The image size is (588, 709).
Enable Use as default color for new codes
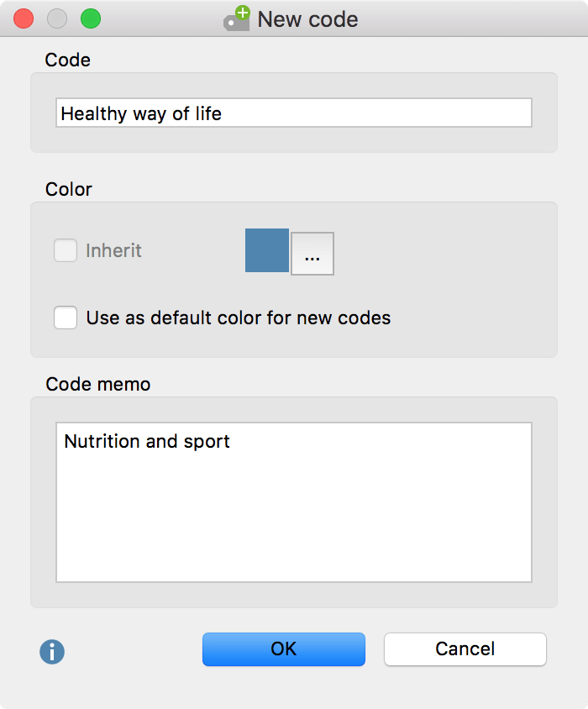click(x=66, y=318)
